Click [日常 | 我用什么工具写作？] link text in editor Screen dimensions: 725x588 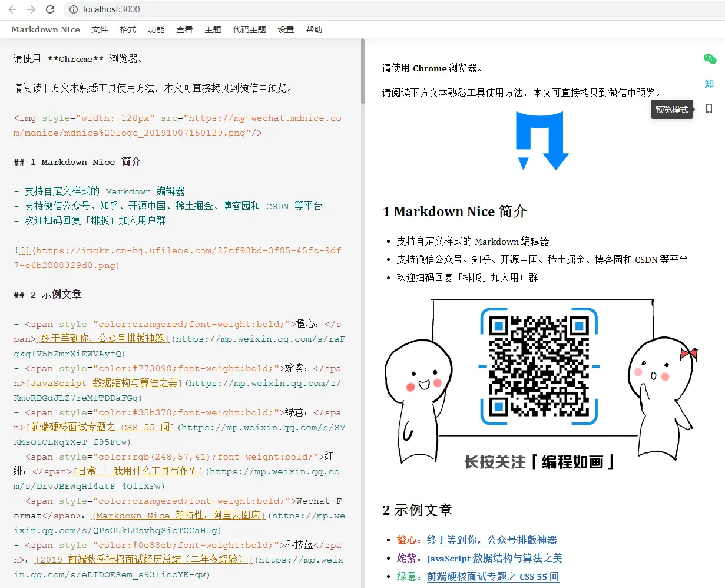[x=138, y=471]
